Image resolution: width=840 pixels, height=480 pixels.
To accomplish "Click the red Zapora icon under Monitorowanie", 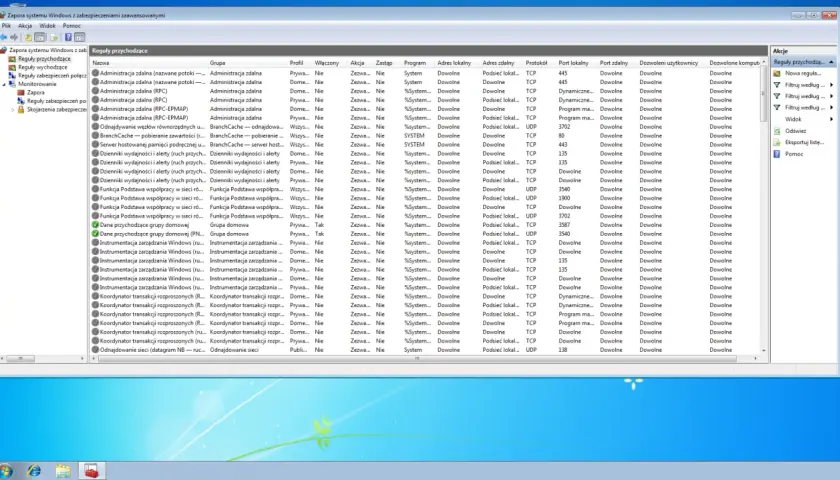I will tap(21, 92).
